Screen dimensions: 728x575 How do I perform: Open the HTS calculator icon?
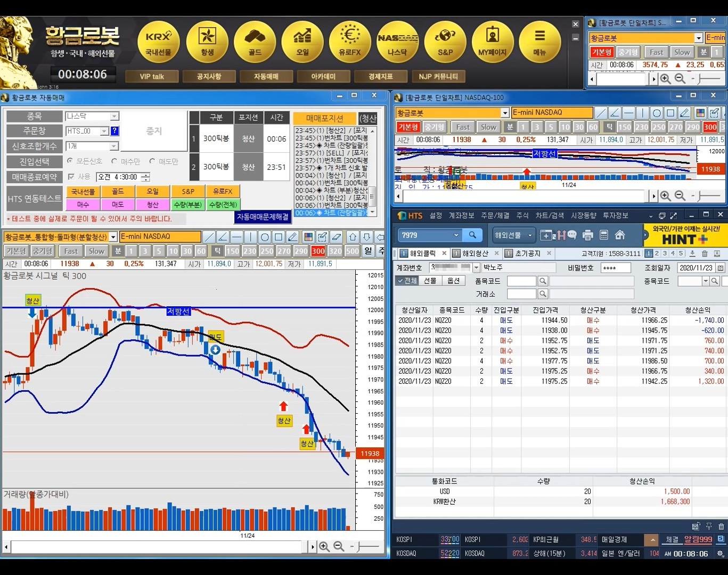pos(604,235)
